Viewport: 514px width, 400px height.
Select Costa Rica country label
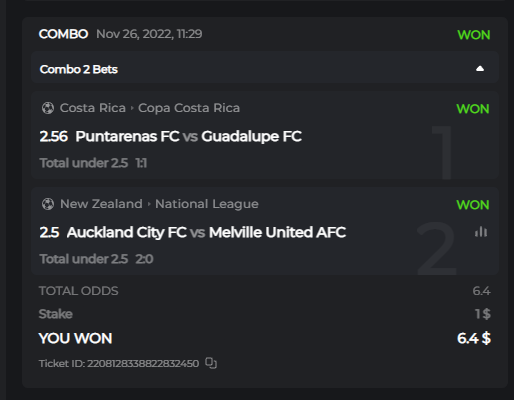tap(93, 108)
